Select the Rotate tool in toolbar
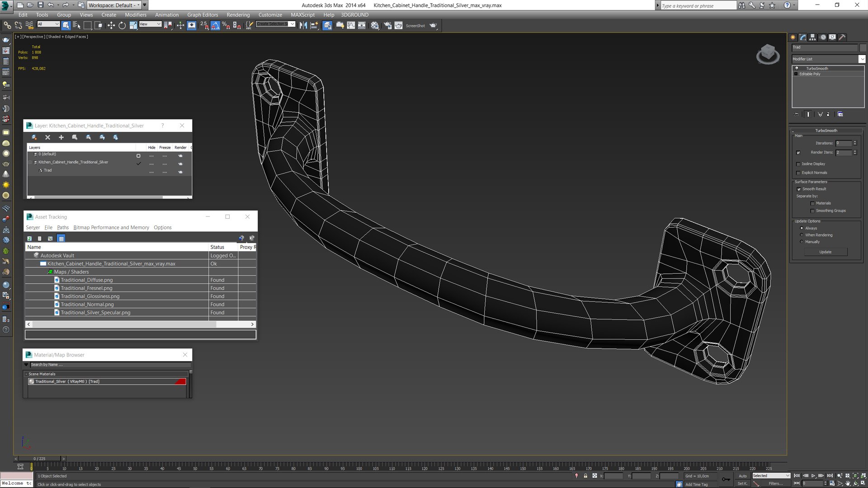Viewport: 868px width, 488px height. pyautogui.click(x=122, y=25)
